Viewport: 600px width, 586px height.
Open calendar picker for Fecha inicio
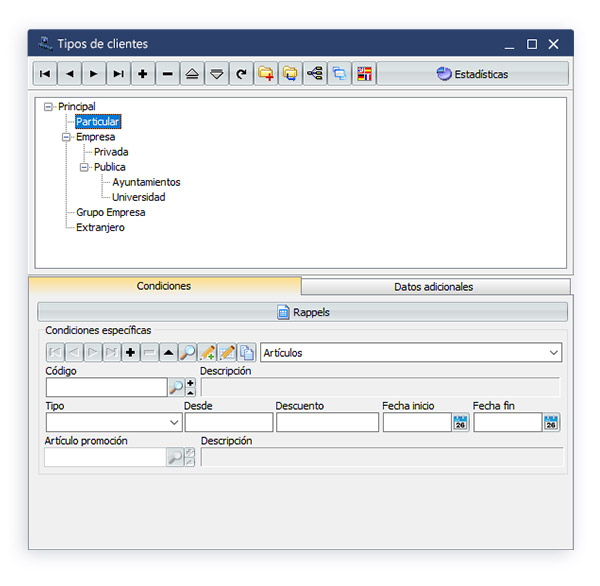460,423
